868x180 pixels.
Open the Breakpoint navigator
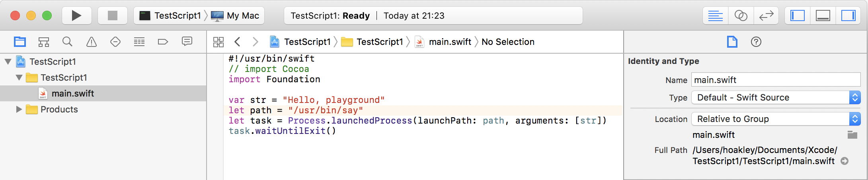163,42
